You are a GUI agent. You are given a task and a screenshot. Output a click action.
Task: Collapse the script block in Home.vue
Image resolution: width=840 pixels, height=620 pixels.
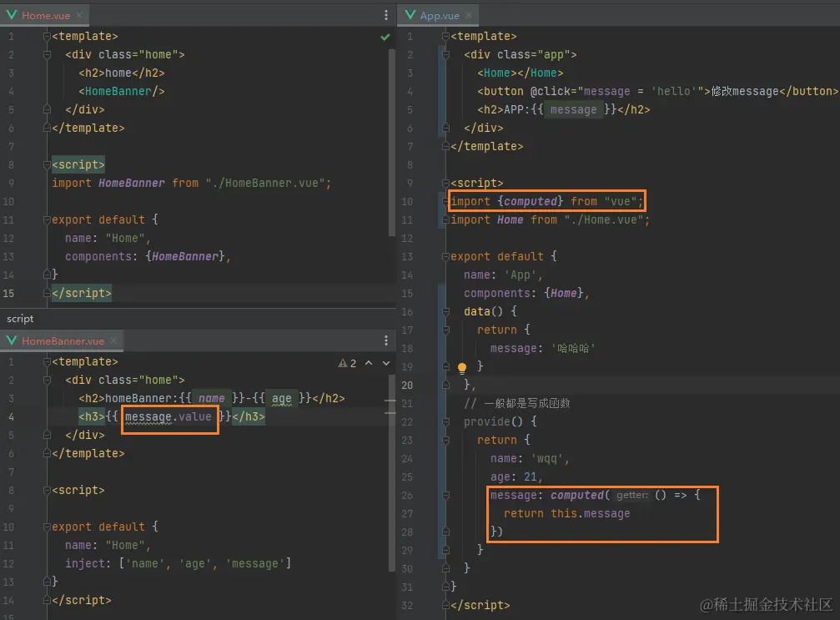(x=47, y=165)
